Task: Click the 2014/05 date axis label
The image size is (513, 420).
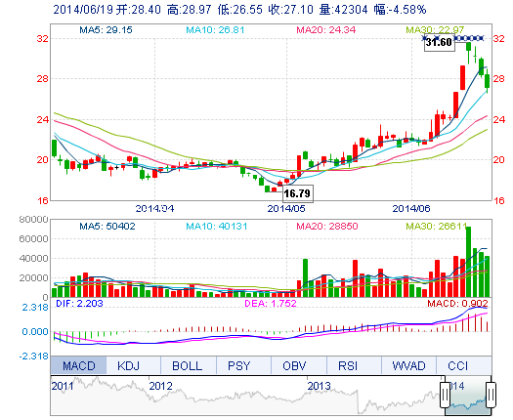Action: pos(286,208)
